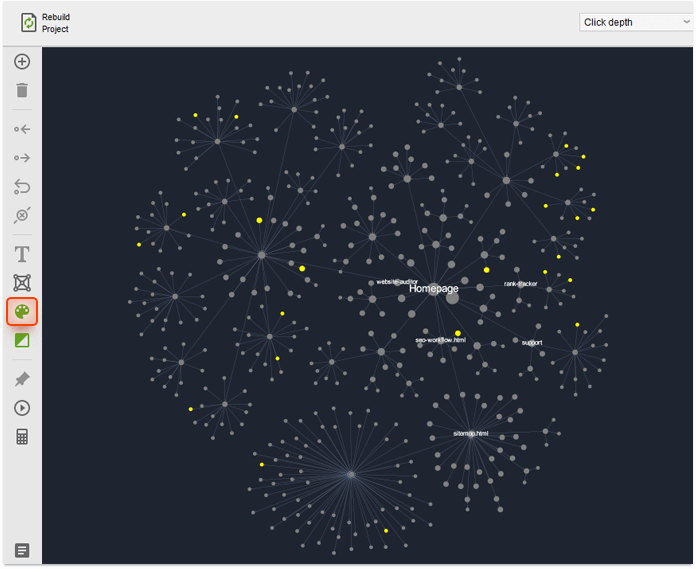This screenshot has height=569, width=696.
Task: Toggle the pin nodes icon
Action: [22, 379]
